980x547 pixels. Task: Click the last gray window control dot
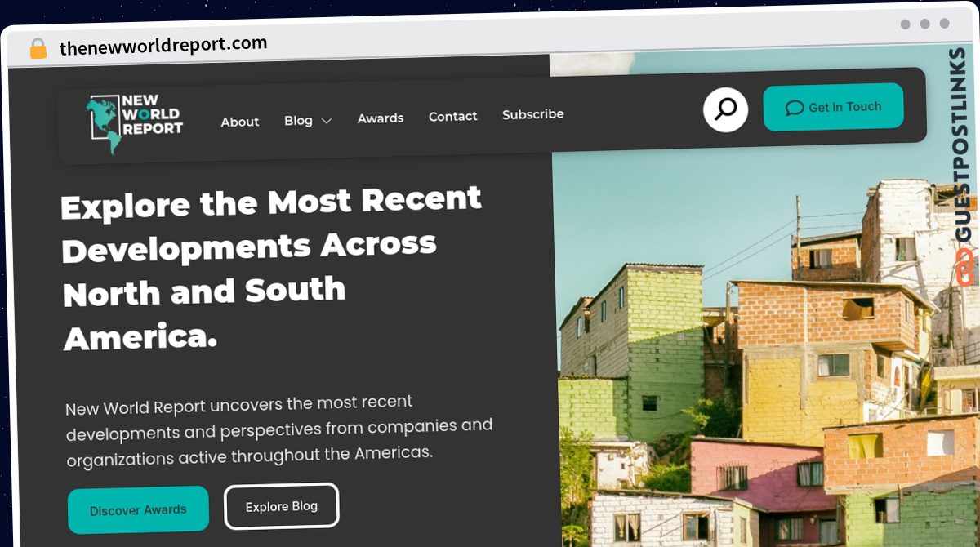point(945,24)
